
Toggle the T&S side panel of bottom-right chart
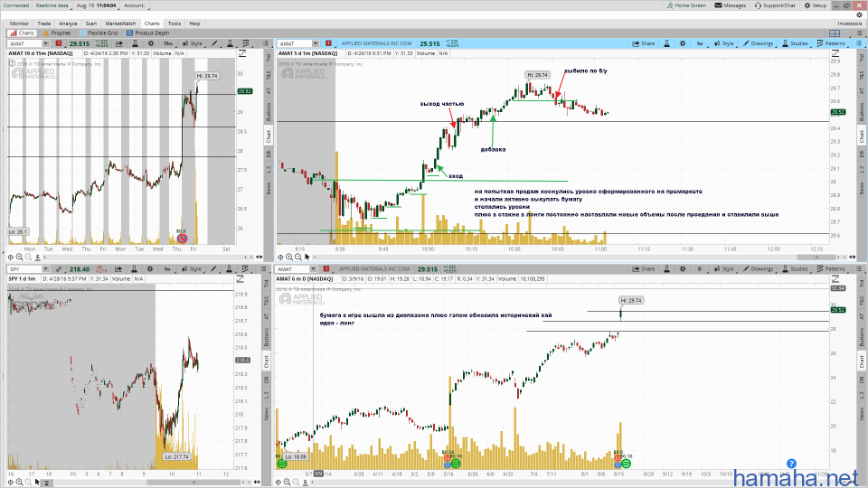click(x=862, y=300)
